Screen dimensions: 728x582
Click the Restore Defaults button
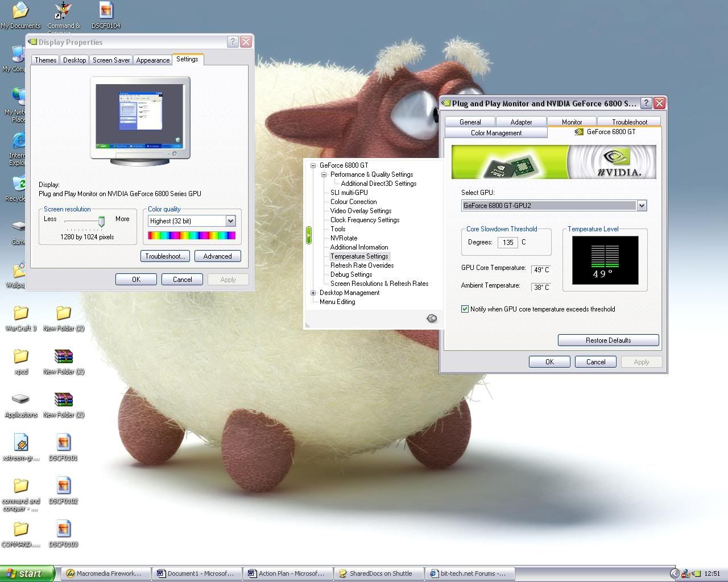pos(608,340)
